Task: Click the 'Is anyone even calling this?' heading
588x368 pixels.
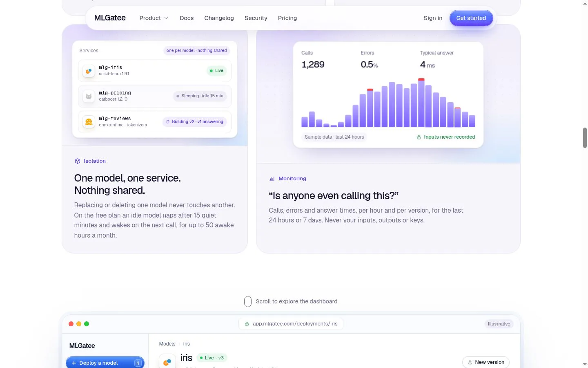Action: click(x=334, y=196)
